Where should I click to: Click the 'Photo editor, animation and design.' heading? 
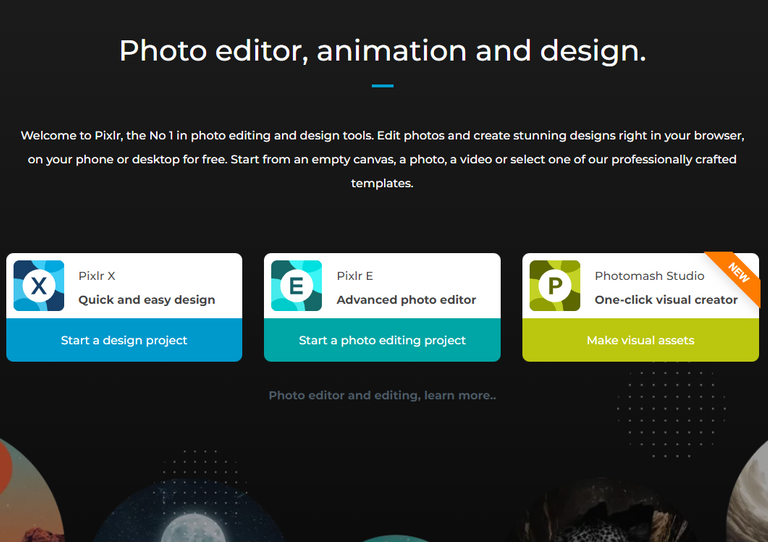[x=383, y=50]
